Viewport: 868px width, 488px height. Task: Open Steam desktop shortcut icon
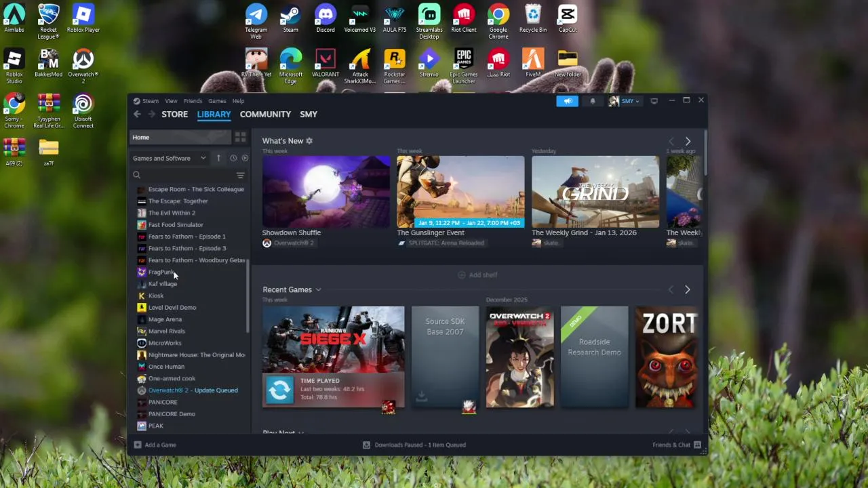(x=290, y=14)
